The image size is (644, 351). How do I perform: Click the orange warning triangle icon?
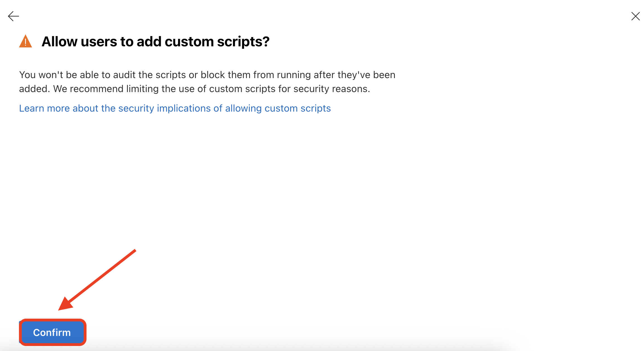(25, 41)
